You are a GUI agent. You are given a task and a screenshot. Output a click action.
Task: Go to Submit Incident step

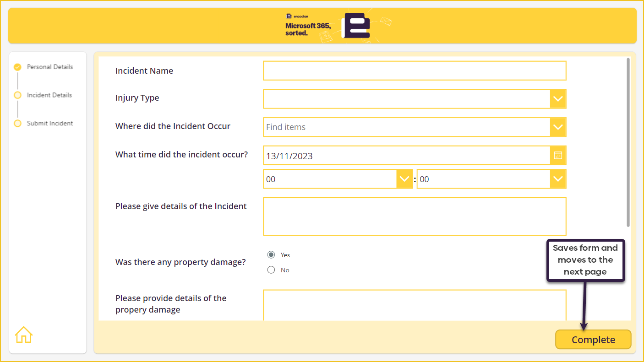pos(50,124)
